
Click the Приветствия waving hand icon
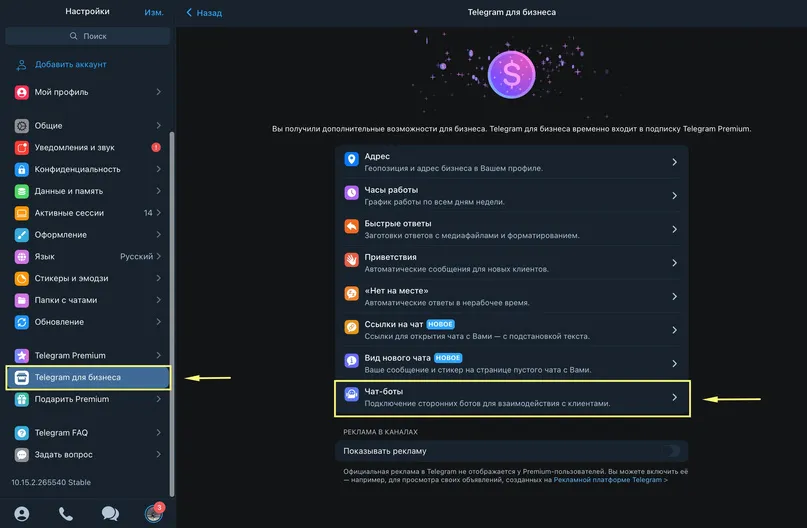352,260
